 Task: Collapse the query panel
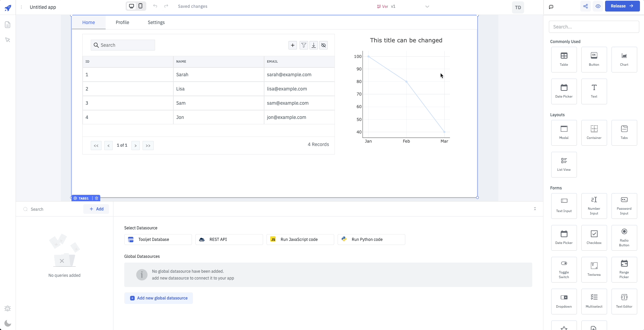click(x=535, y=209)
